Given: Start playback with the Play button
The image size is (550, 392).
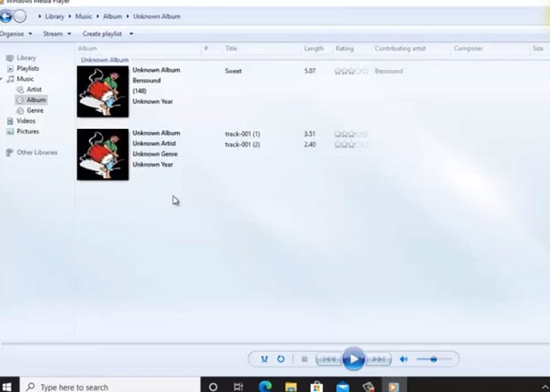Looking at the screenshot, I should click(x=353, y=359).
